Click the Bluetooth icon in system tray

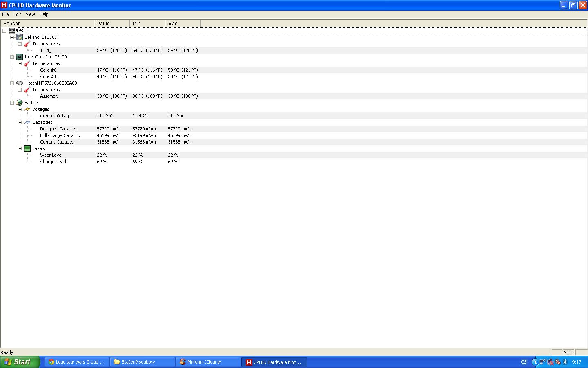click(566, 362)
